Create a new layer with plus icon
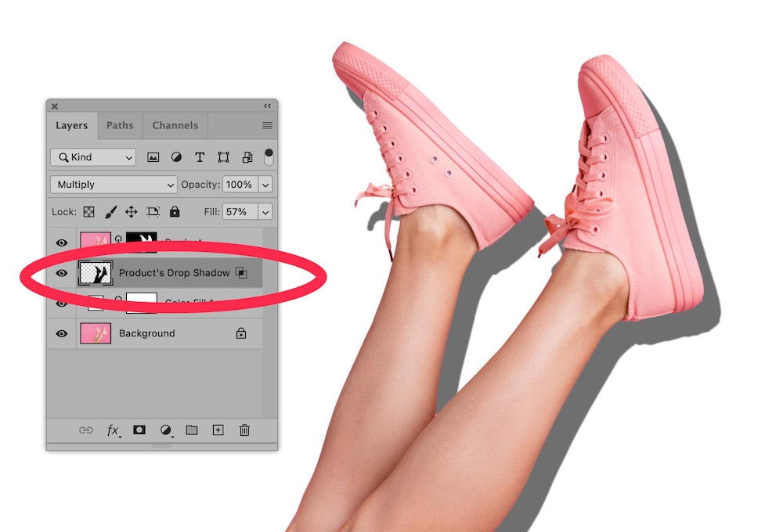The image size is (783, 532). click(218, 430)
